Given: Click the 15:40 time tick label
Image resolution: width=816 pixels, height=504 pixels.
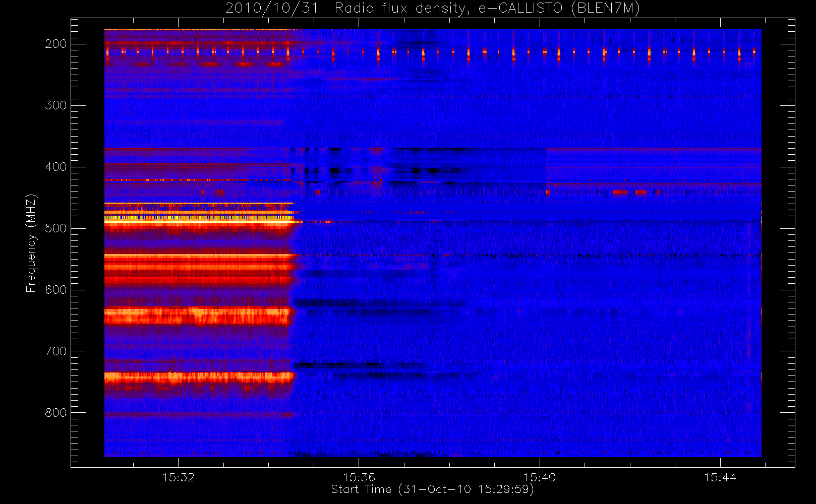Looking at the screenshot, I should [540, 477].
